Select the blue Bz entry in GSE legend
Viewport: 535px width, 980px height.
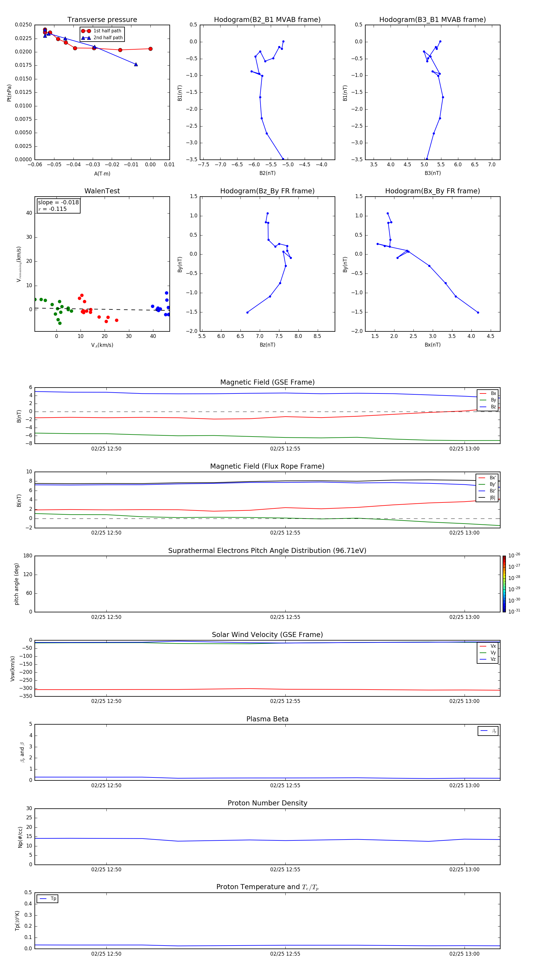488,407
